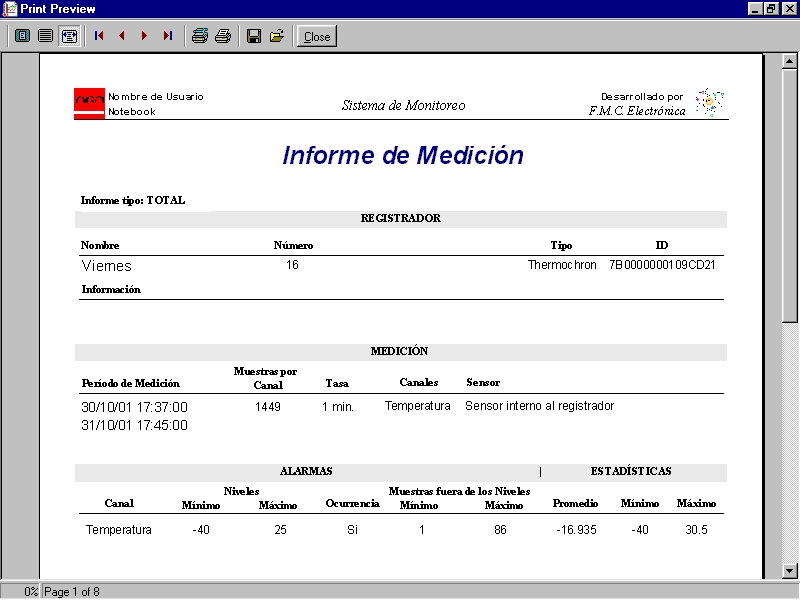Click the ESTADÍSTICAS section heading

point(631,471)
